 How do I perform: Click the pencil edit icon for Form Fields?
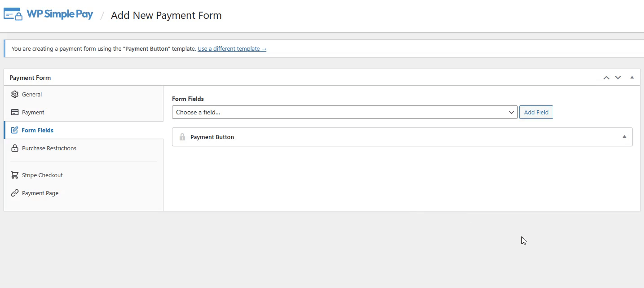14,131
